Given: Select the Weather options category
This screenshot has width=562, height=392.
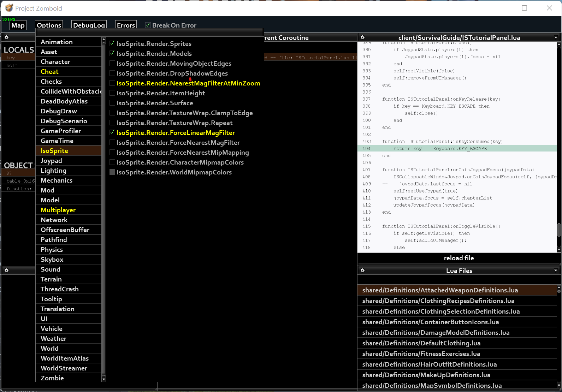Looking at the screenshot, I should [69, 338].
